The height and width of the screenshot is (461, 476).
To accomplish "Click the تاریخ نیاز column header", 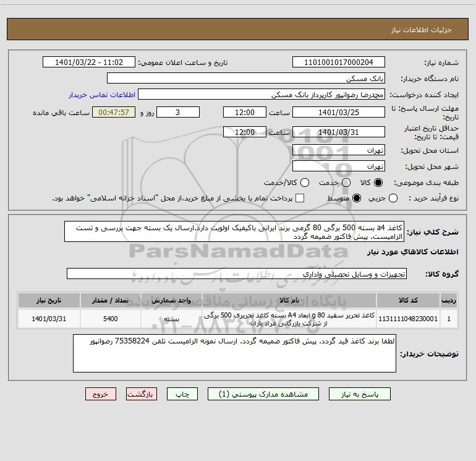I will click(49, 300).
